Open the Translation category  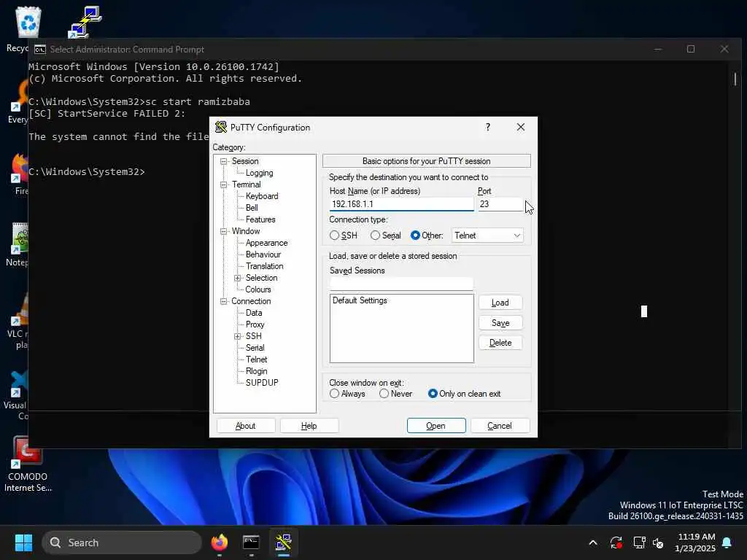click(264, 266)
